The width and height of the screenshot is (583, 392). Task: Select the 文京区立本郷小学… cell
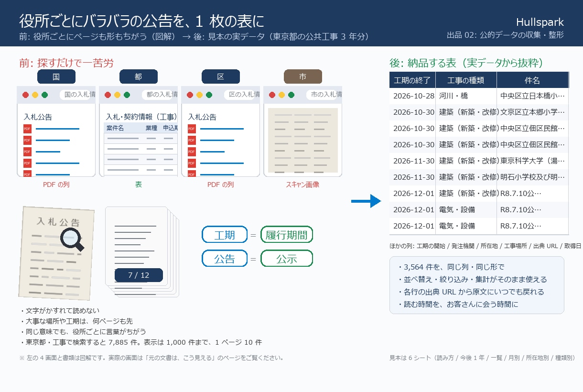click(532, 112)
